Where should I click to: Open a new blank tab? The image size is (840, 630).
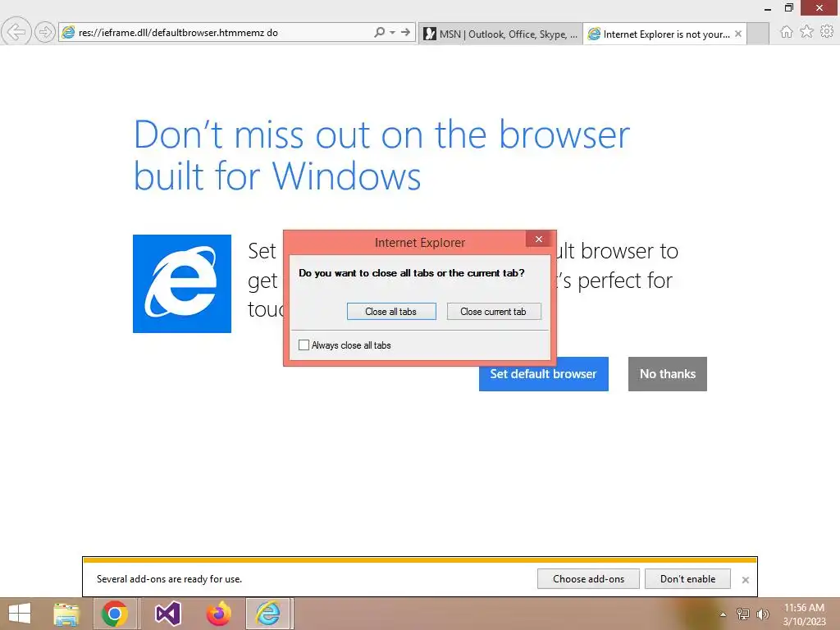(758, 34)
